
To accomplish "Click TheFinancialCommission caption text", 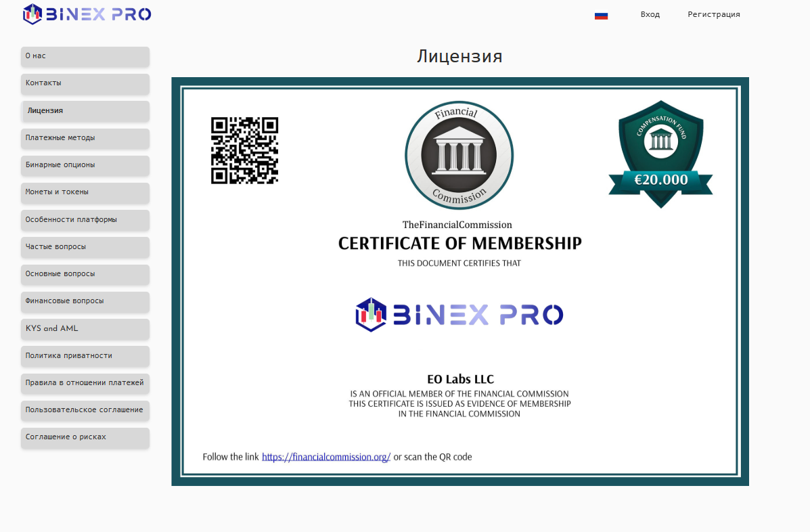I will pyautogui.click(x=457, y=225).
